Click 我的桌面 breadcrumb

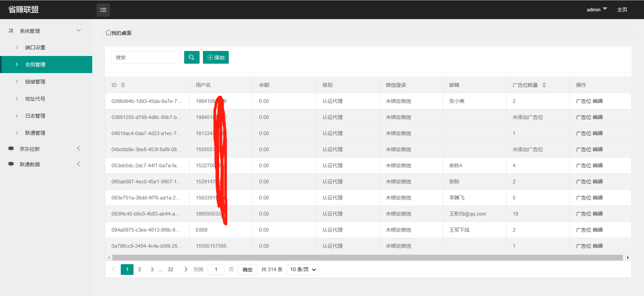[x=121, y=33]
